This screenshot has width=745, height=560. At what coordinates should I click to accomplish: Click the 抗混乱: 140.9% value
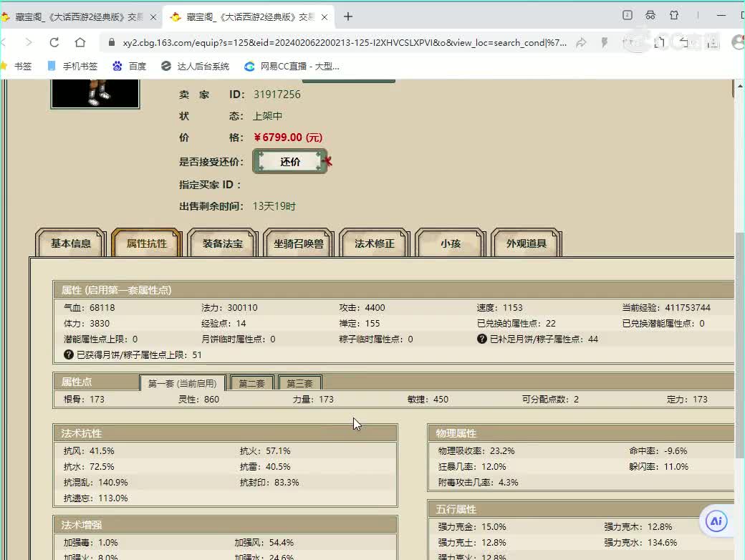pyautogui.click(x=95, y=482)
